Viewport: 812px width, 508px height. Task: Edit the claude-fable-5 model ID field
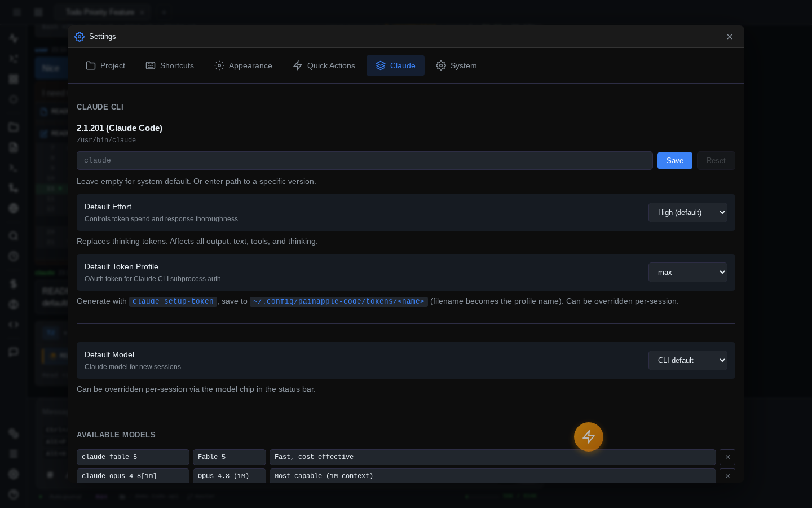(133, 457)
